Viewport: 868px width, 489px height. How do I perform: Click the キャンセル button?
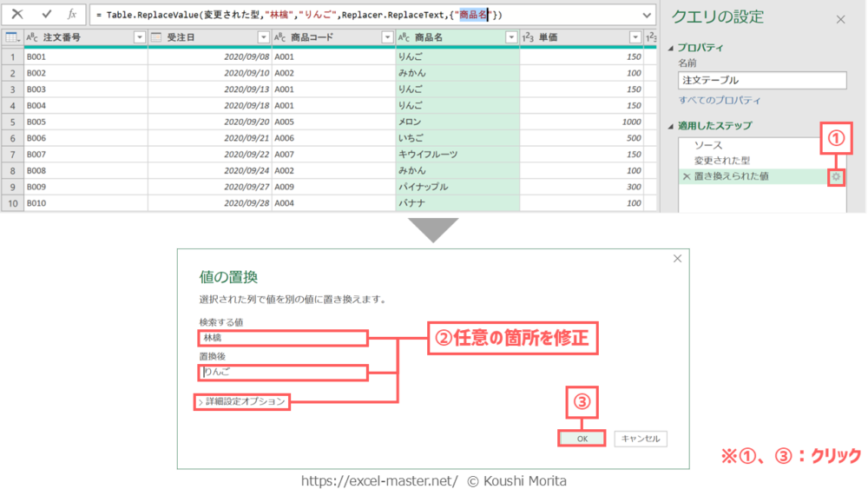[640, 439]
